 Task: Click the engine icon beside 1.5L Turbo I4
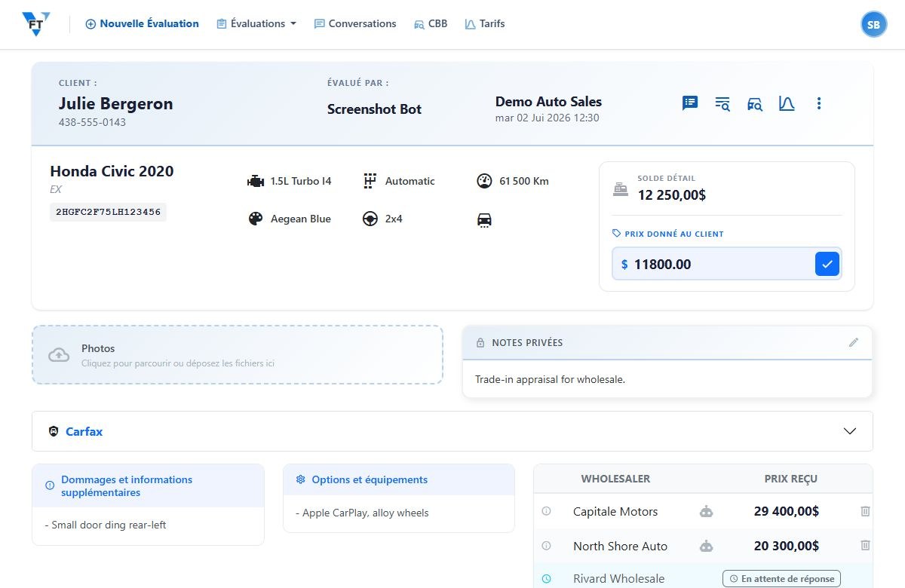pyautogui.click(x=256, y=182)
